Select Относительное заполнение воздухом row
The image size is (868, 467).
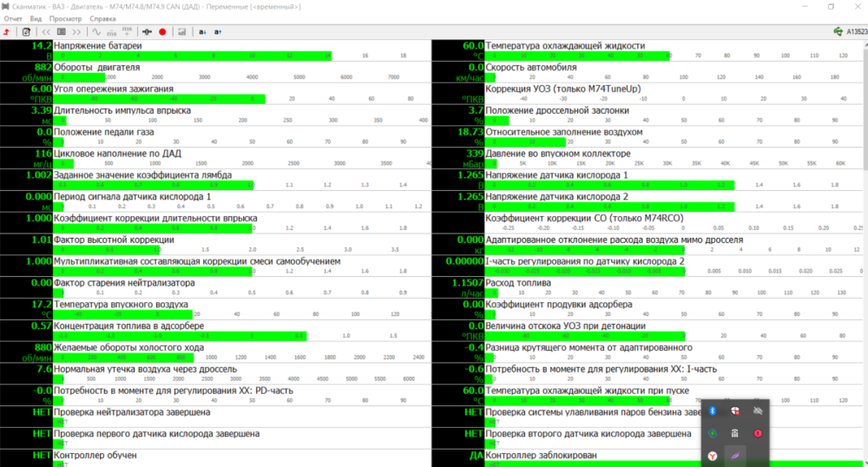(x=648, y=136)
